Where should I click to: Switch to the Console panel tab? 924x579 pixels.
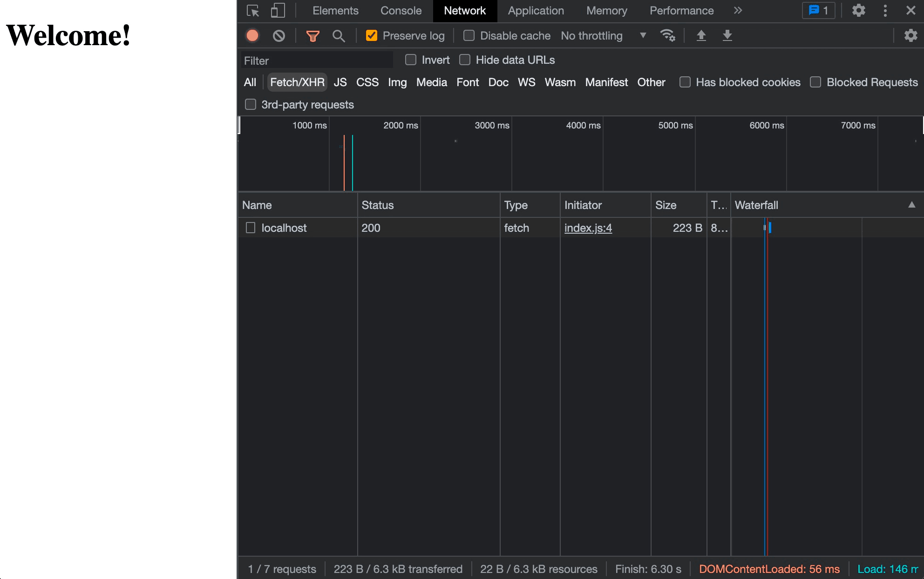point(401,10)
